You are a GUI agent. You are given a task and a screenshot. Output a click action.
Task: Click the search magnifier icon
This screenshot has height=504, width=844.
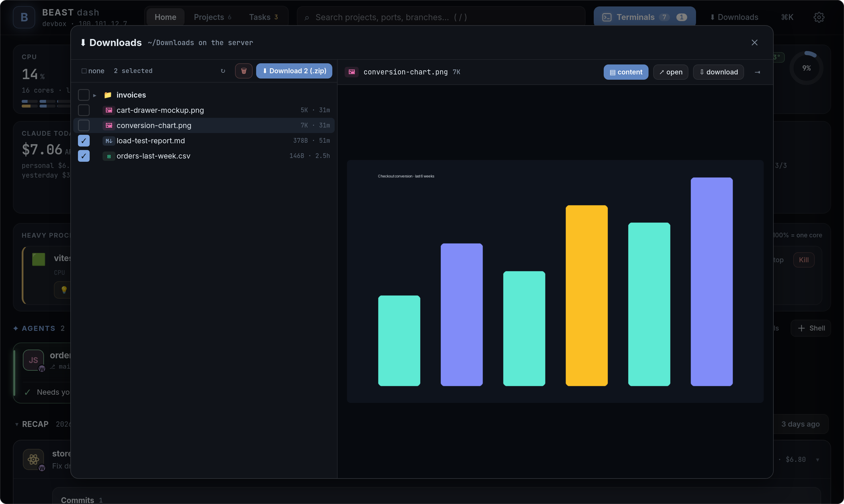click(x=307, y=17)
